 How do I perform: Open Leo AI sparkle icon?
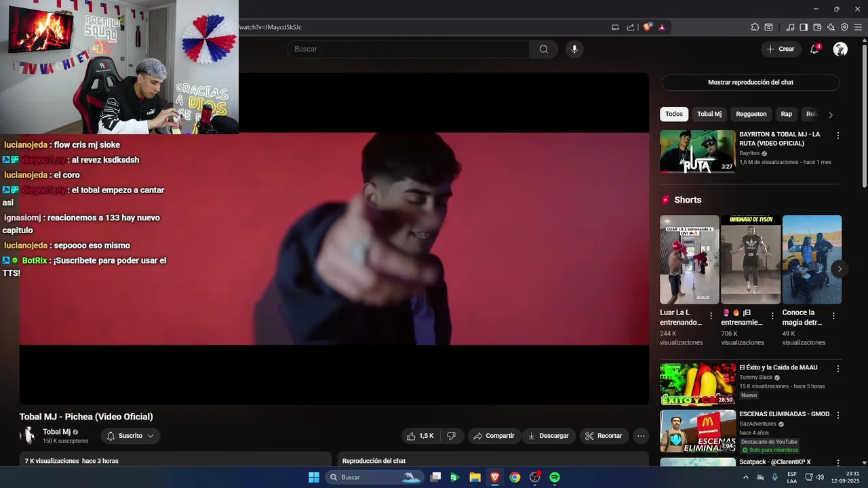coord(831,27)
